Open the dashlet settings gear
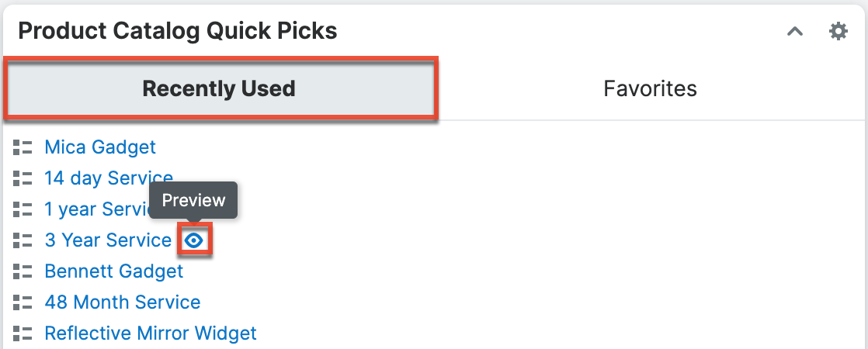Screen dimensions: 868x349 [838, 32]
